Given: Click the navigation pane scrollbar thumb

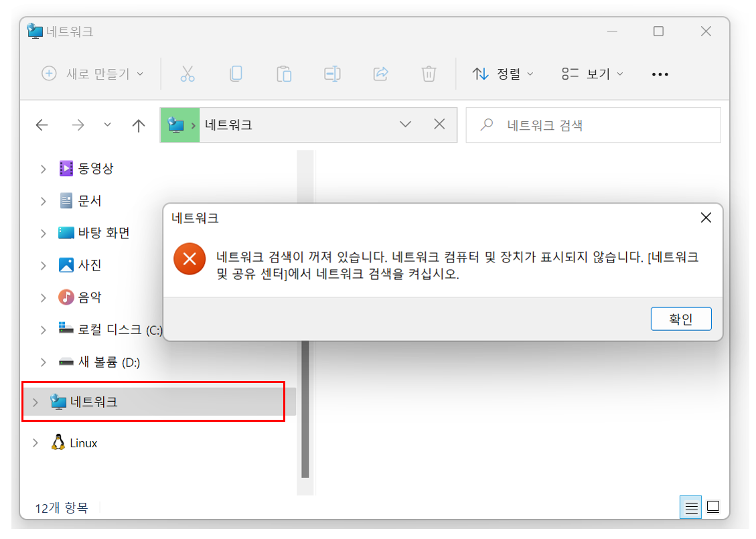Looking at the screenshot, I should tap(305, 409).
